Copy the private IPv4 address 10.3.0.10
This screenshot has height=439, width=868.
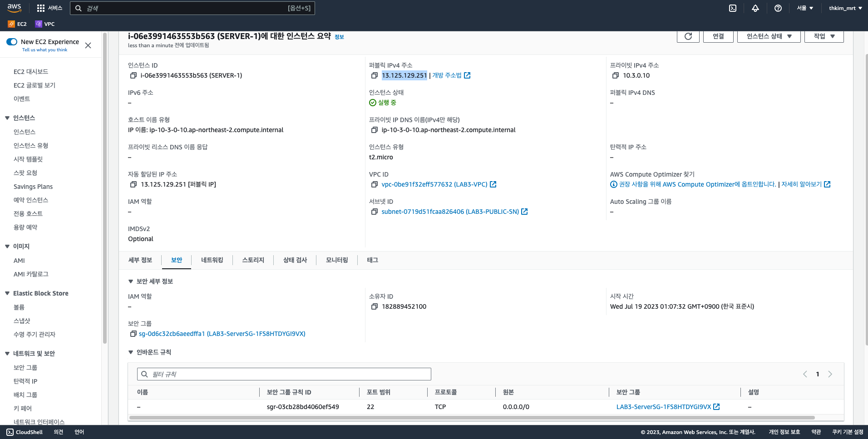pos(616,75)
